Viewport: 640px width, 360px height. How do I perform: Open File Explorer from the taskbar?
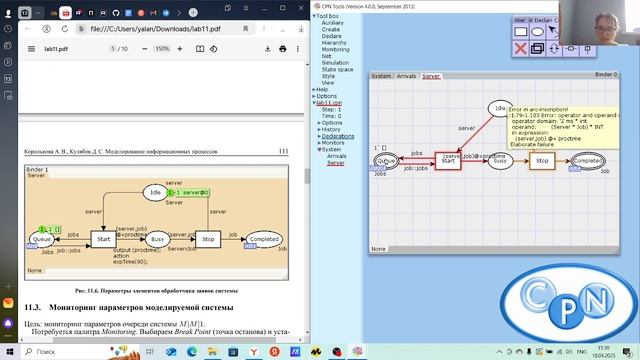point(212,351)
